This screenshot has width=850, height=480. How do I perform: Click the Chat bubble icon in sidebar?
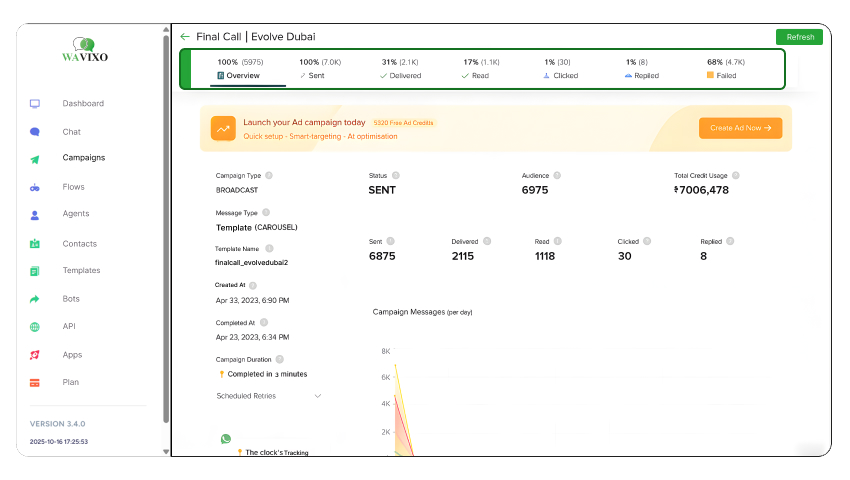35,132
